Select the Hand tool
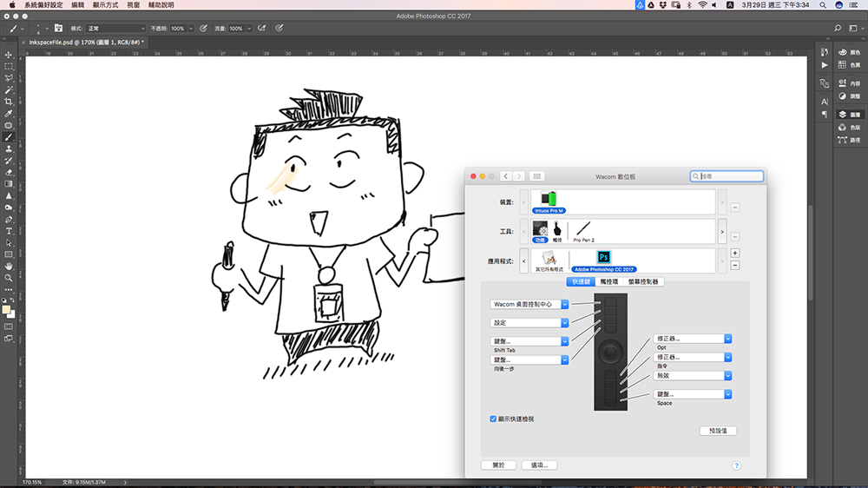 point(9,266)
